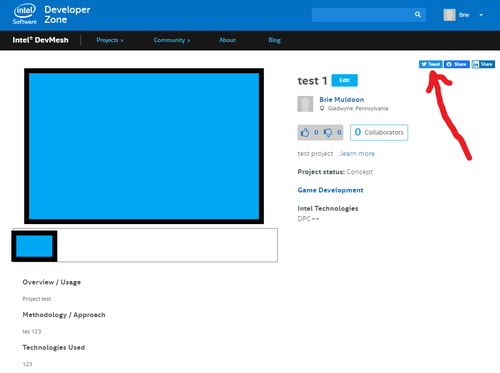Select the small blue project thumbnail
500x373 pixels.
pos(34,246)
